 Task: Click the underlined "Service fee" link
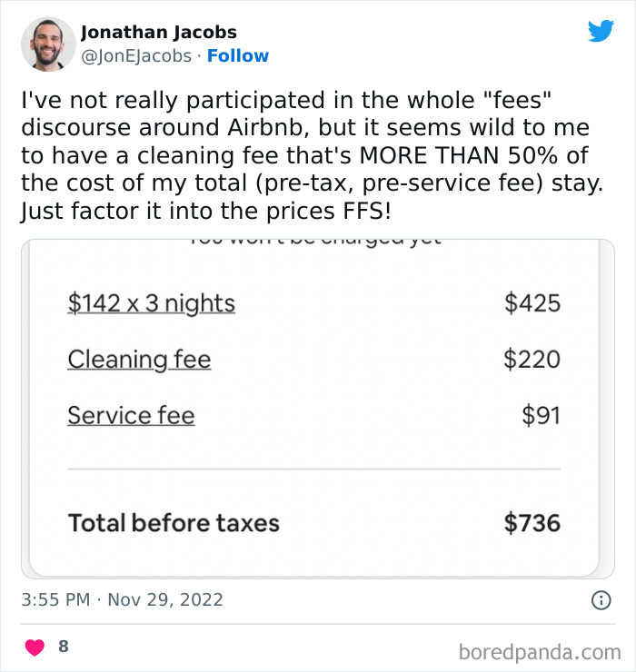pos(131,415)
